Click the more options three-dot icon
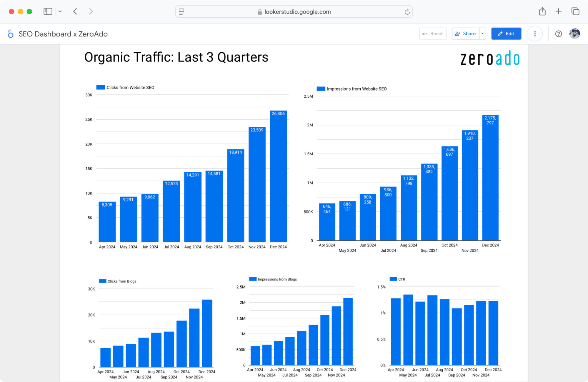The height and width of the screenshot is (382, 588). pyautogui.click(x=535, y=34)
